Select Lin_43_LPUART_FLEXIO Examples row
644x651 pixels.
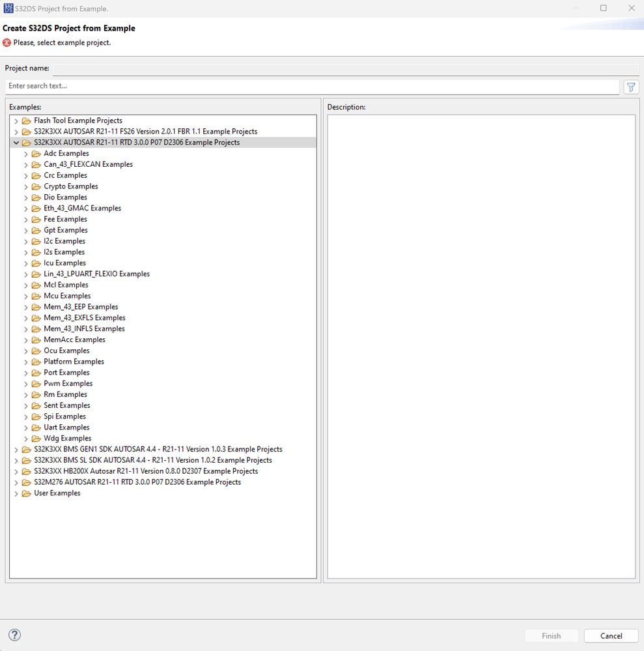96,274
